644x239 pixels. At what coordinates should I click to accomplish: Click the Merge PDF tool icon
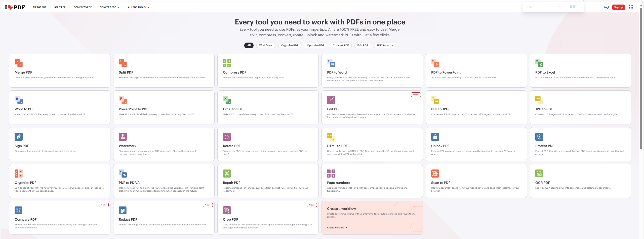point(19,63)
